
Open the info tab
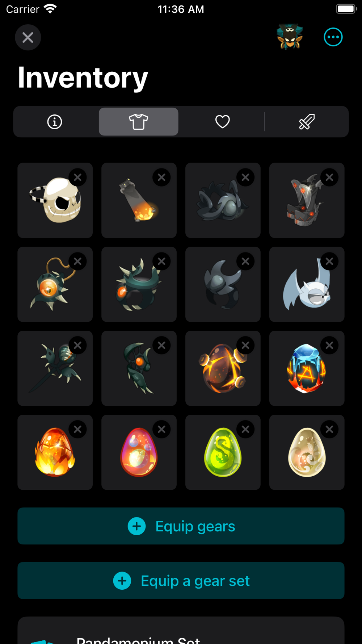pyautogui.click(x=55, y=122)
